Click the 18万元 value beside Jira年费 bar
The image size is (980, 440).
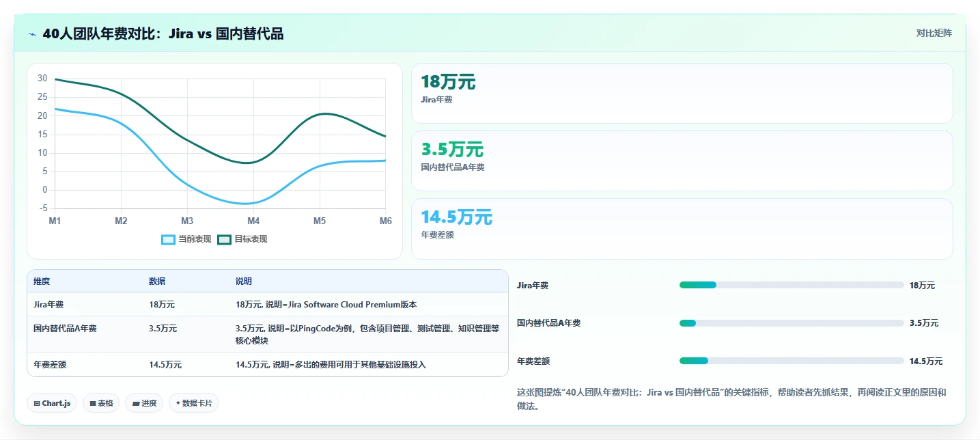point(922,285)
